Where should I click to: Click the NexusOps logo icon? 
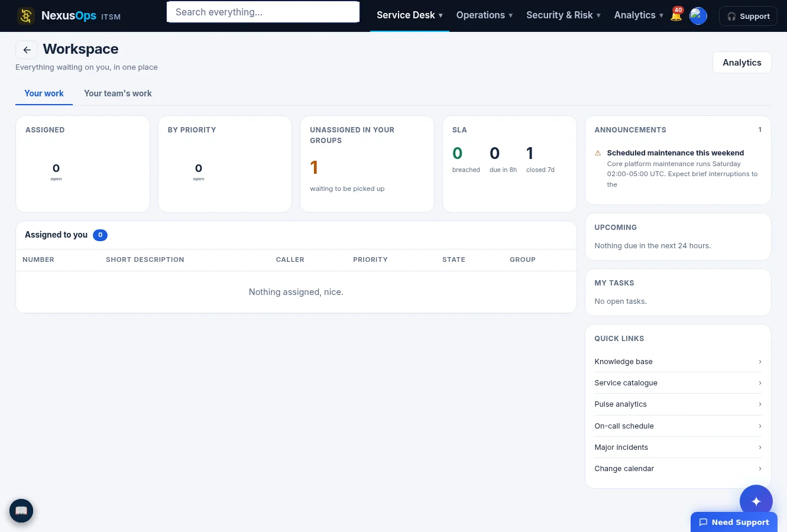(x=26, y=16)
